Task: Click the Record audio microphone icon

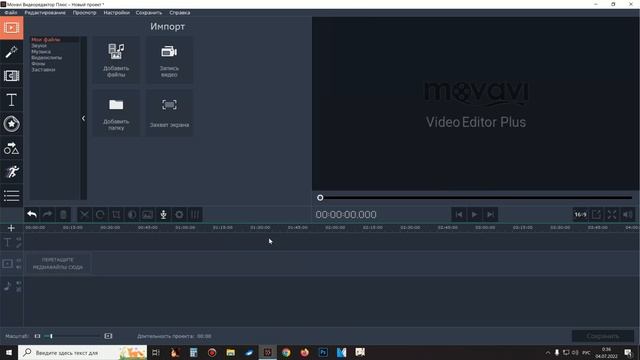Action: 163,214
